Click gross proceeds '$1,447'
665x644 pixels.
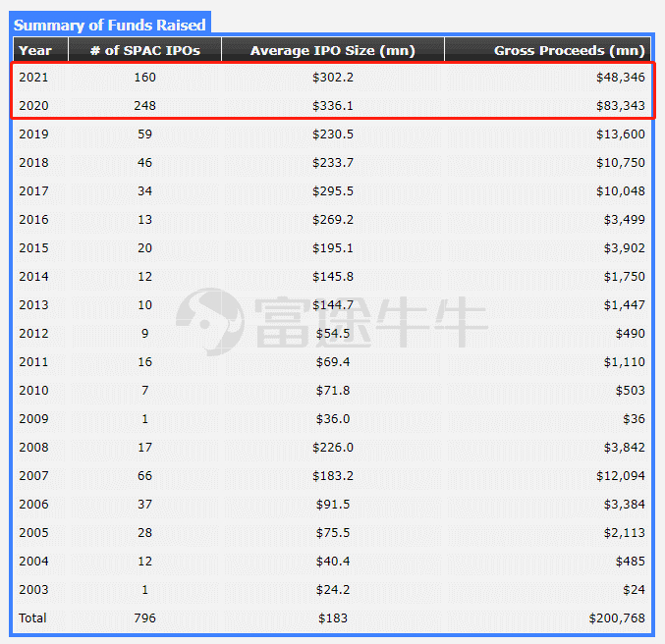tap(625, 305)
